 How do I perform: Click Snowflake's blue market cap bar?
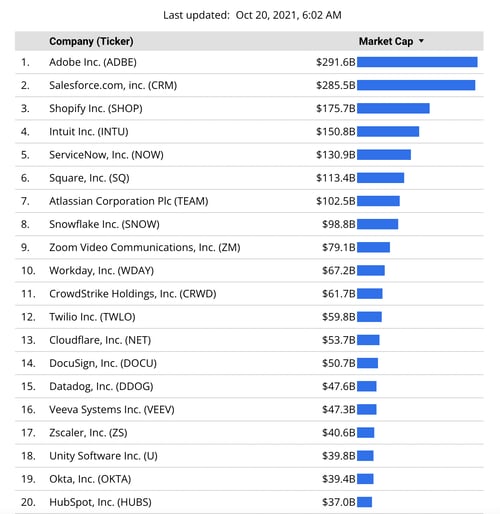click(x=377, y=224)
